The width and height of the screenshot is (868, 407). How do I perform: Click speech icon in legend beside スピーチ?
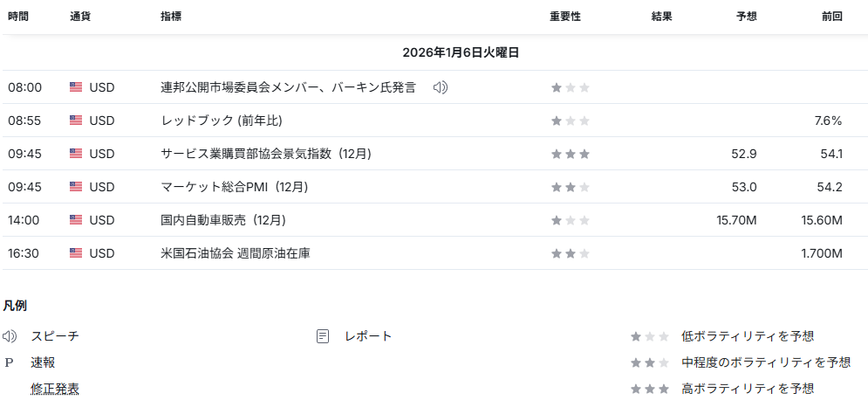pos(10,336)
